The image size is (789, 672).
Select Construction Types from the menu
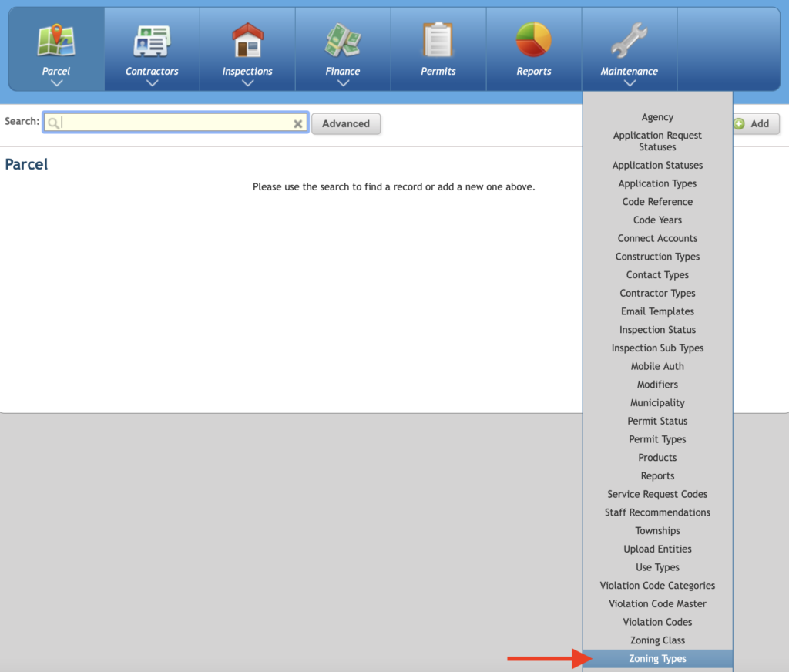tap(657, 256)
